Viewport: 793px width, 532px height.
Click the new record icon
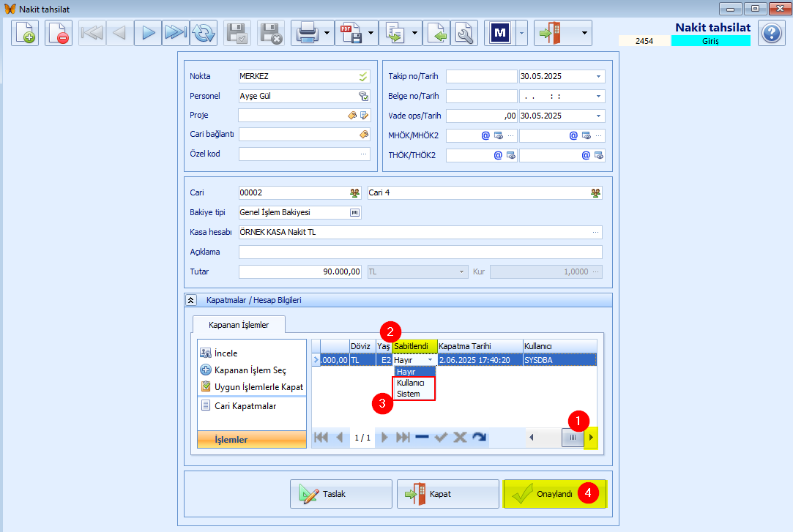25,34
